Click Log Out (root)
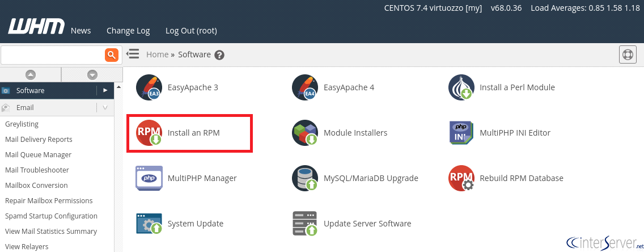The height and width of the screenshot is (252, 644). pyautogui.click(x=191, y=31)
